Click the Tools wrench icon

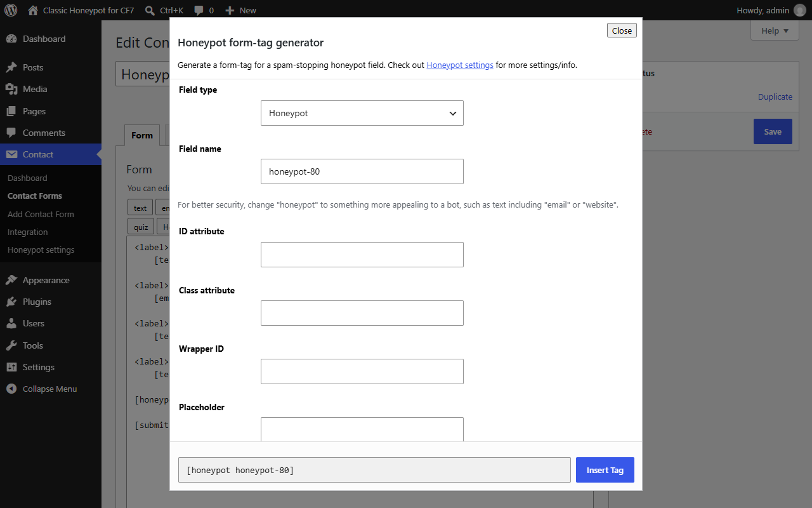coord(11,345)
